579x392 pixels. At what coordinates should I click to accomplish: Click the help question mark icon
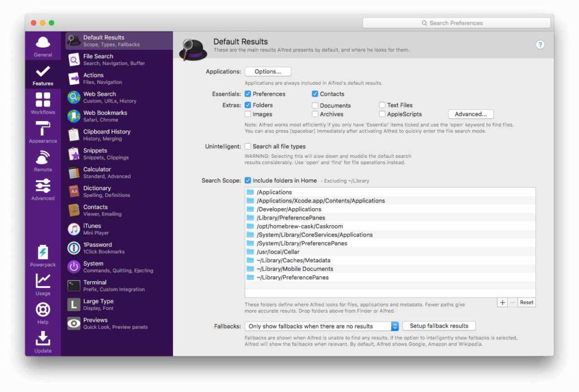(540, 45)
